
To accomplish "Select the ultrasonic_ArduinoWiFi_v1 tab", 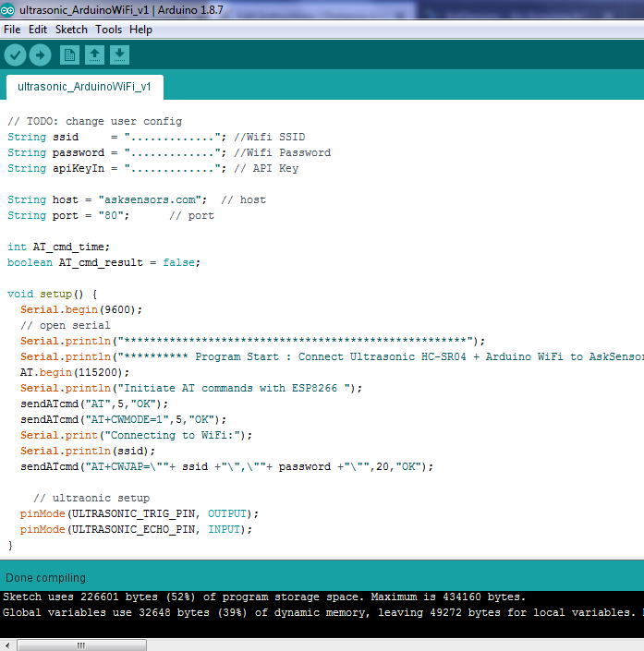I will (x=85, y=87).
